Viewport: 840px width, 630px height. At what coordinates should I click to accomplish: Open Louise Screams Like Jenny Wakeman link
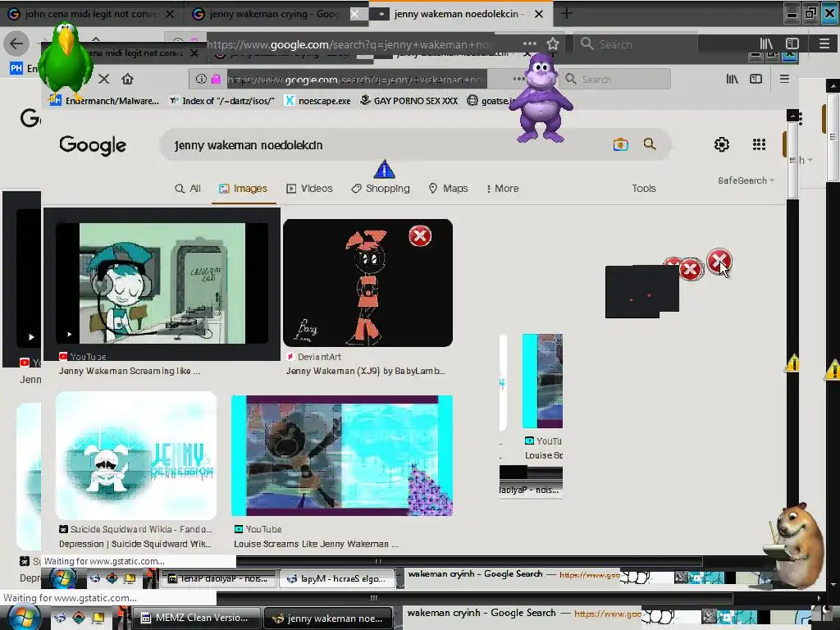click(316, 544)
